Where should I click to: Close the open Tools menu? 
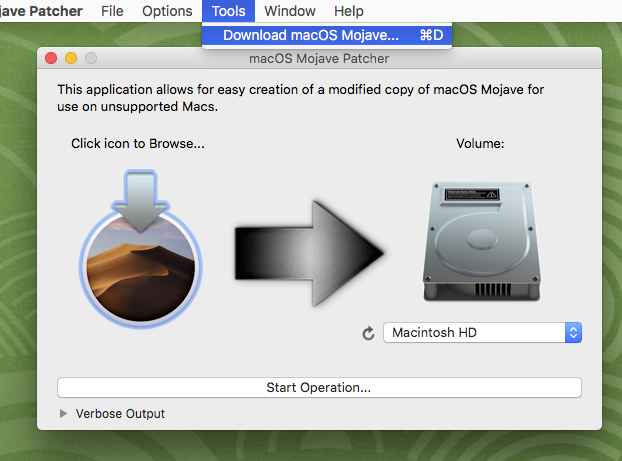click(x=228, y=11)
